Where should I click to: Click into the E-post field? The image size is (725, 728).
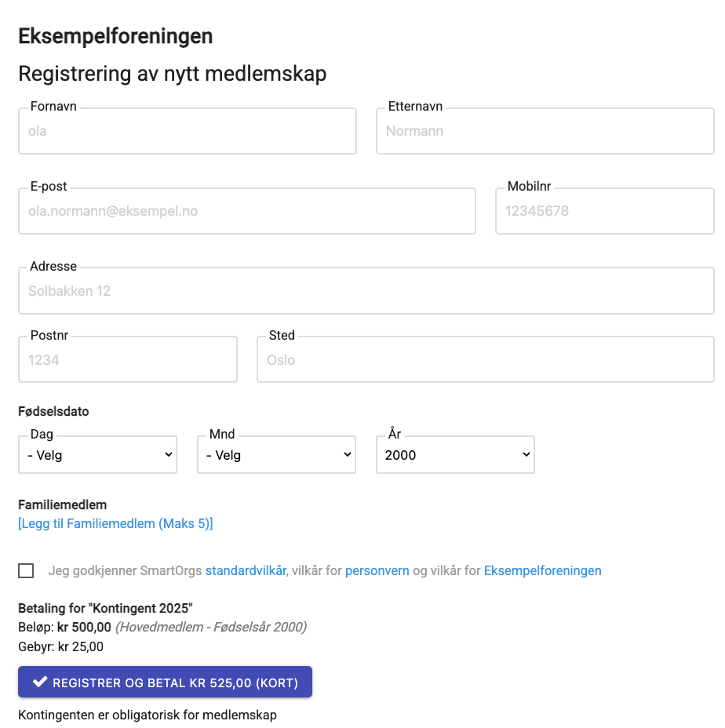[247, 211]
